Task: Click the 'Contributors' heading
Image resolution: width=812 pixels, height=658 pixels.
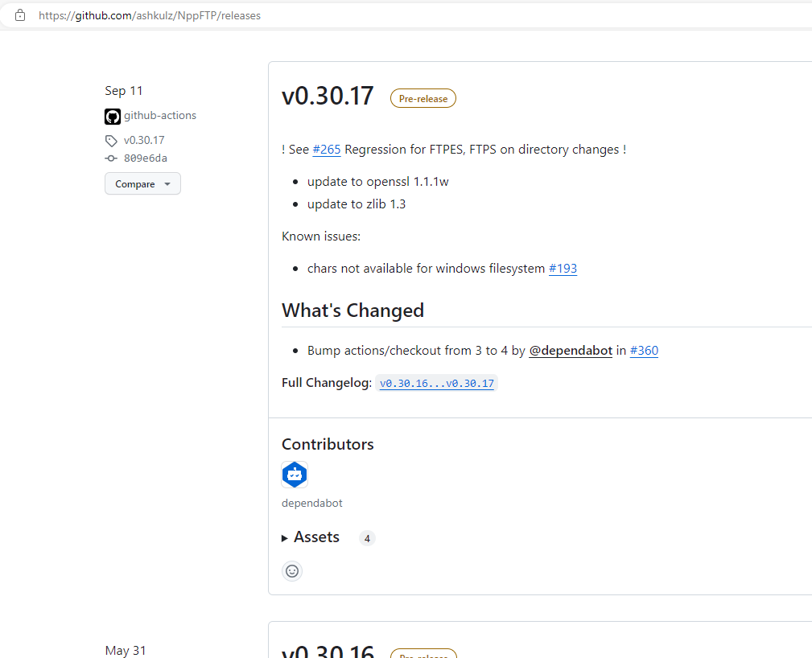Action: point(328,444)
